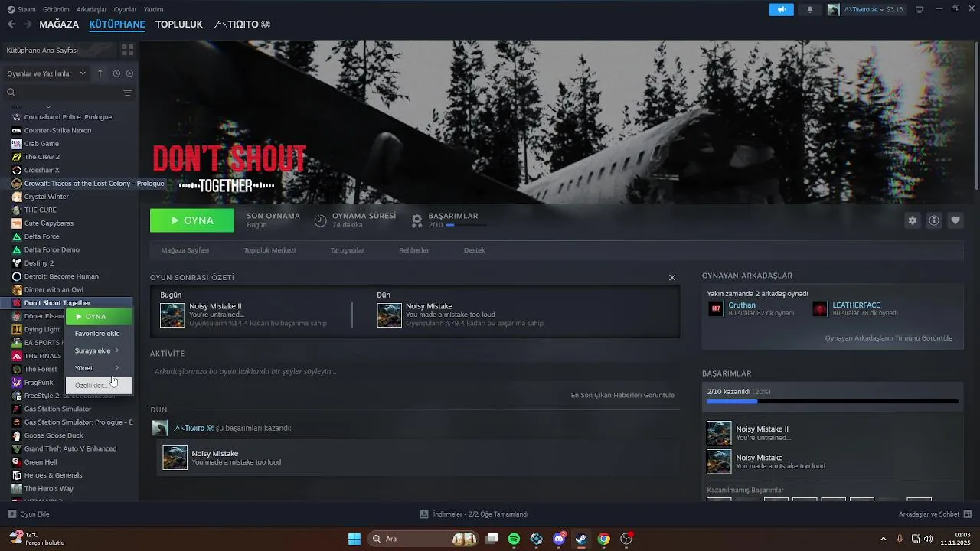
Task: Click the library search magnifier icon
Action: pyautogui.click(x=11, y=93)
